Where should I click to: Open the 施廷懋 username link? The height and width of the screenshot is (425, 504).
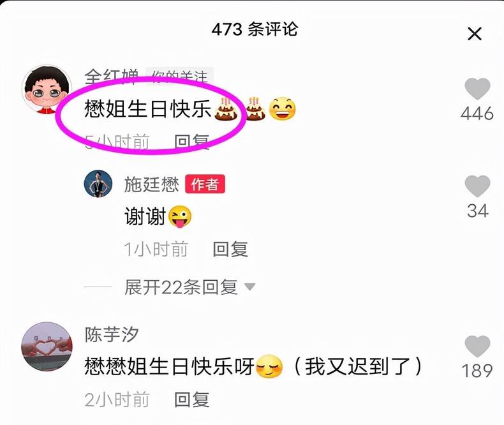click(x=151, y=184)
